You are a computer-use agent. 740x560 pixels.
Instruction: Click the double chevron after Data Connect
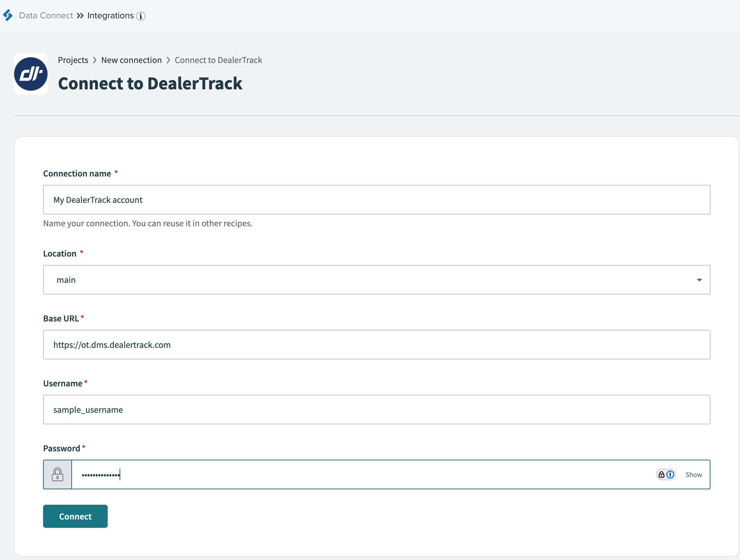pyautogui.click(x=80, y=16)
